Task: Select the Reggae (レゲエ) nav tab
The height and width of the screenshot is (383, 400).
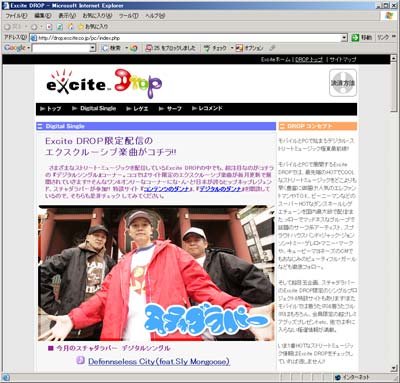Action: click(137, 109)
